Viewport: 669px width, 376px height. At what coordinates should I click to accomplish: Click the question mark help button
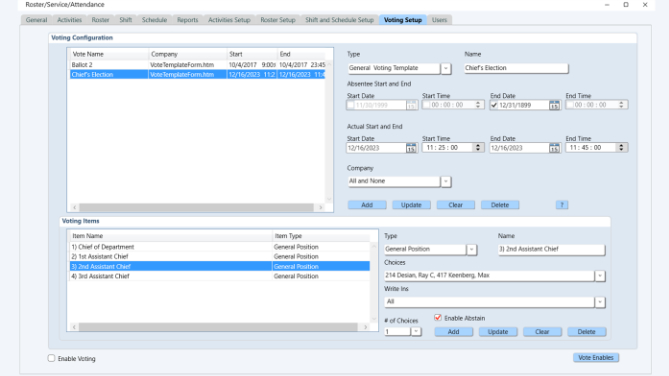562,205
